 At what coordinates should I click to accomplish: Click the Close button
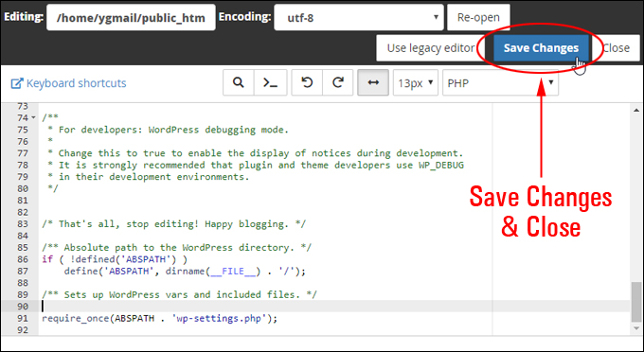617,48
